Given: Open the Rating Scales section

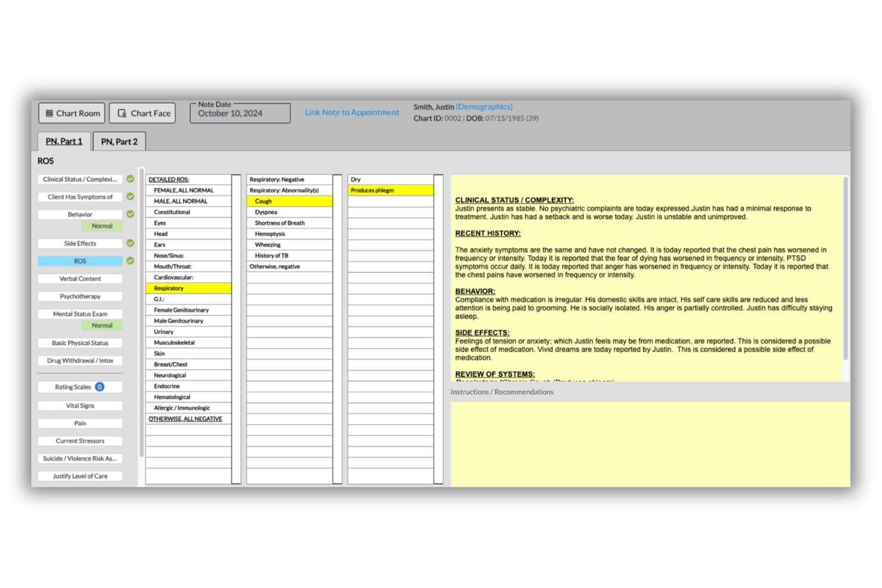Looking at the screenshot, I should pyautogui.click(x=80, y=387).
